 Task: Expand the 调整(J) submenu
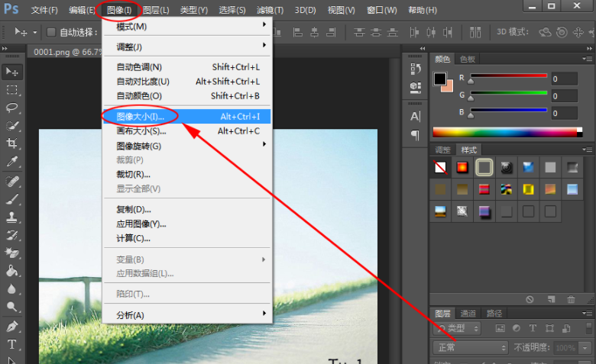(x=187, y=47)
